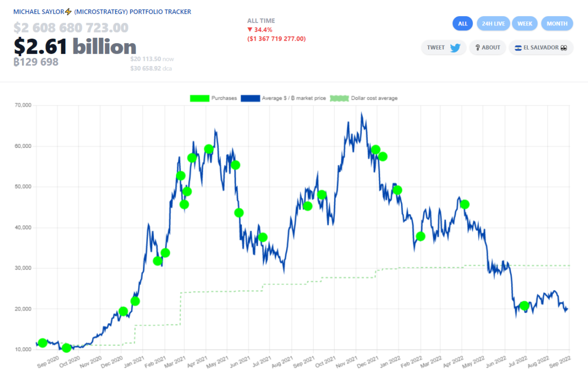
Task: Switch to the MONTH view
Action: [x=557, y=23]
